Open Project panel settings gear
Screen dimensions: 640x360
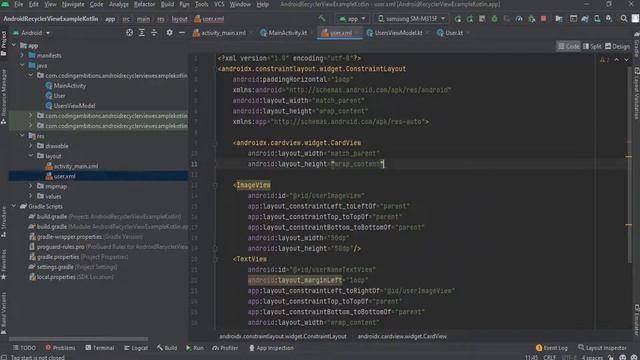(169, 33)
